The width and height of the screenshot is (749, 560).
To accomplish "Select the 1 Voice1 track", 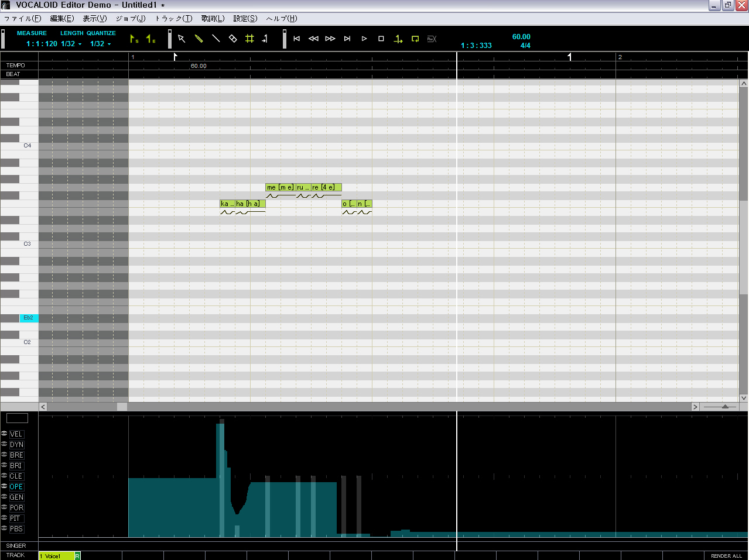I will [57, 556].
